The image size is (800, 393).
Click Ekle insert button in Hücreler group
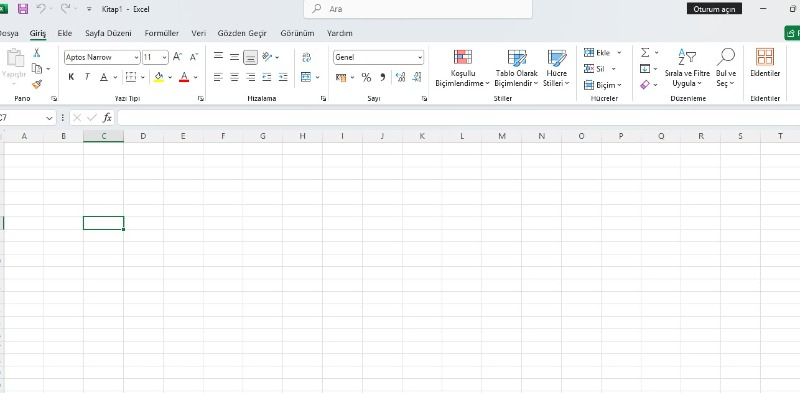(x=598, y=53)
